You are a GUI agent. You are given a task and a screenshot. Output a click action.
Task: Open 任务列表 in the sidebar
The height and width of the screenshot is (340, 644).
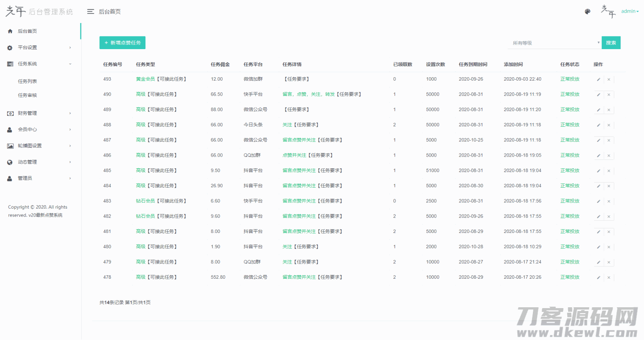point(28,81)
